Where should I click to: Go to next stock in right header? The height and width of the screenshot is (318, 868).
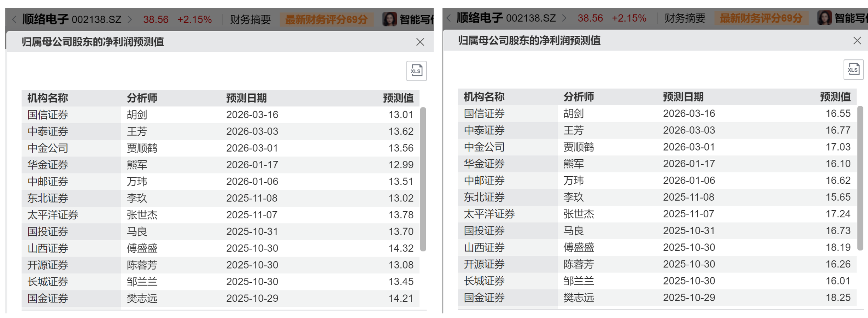click(564, 18)
